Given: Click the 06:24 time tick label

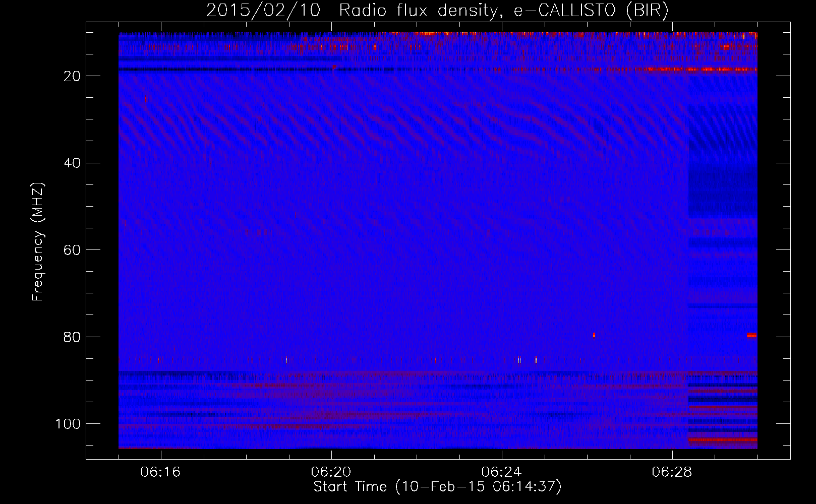Looking at the screenshot, I should 502,472.
